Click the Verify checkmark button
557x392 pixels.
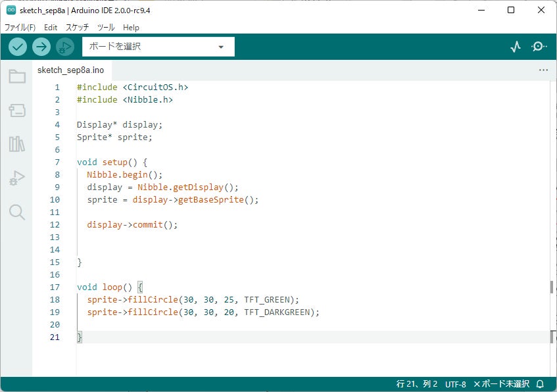coord(18,47)
